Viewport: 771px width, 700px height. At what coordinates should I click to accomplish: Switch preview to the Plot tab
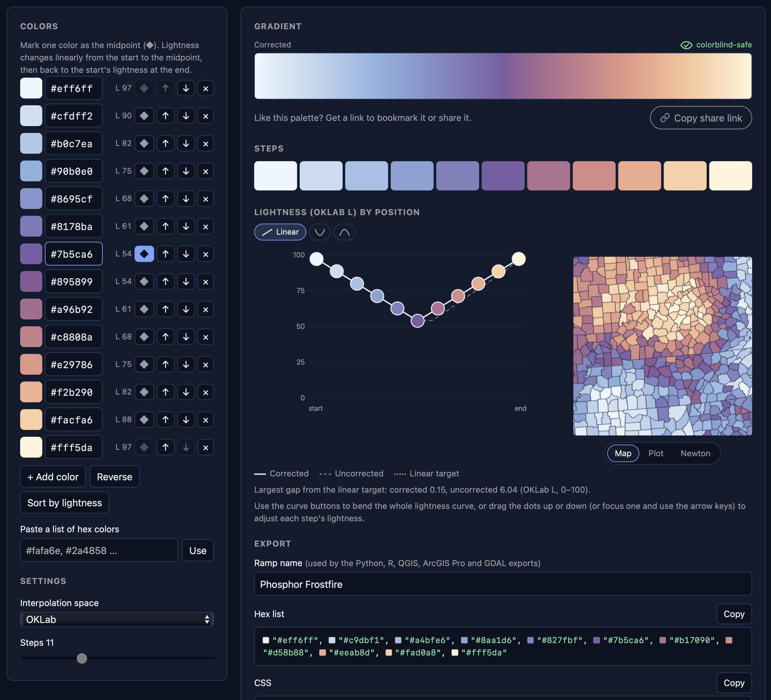(x=656, y=453)
